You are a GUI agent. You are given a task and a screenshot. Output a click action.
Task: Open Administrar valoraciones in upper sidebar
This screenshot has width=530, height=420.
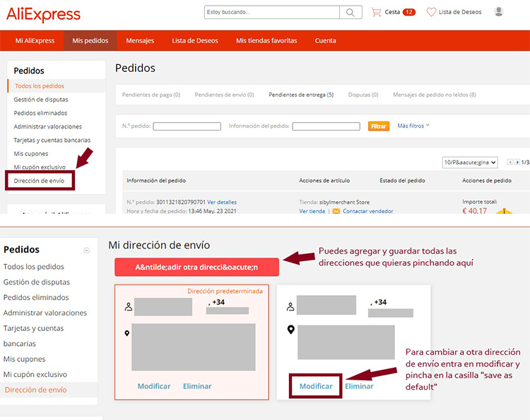pos(47,126)
